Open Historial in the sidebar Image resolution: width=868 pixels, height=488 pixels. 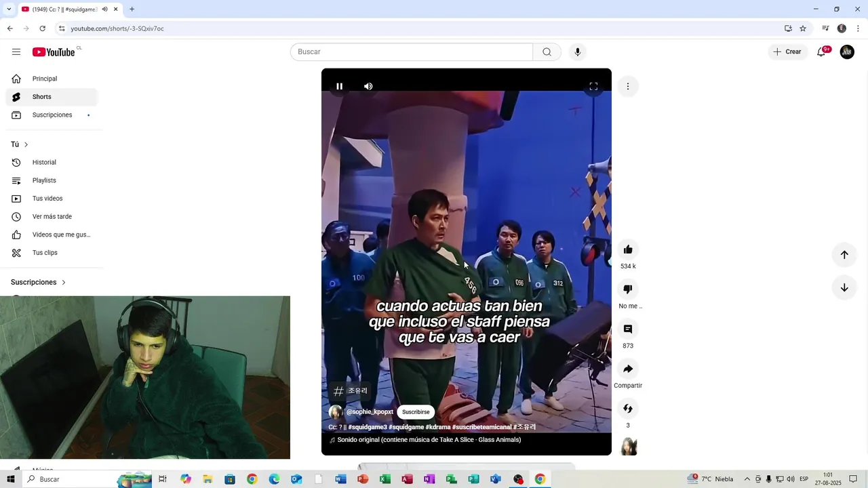tap(52, 163)
